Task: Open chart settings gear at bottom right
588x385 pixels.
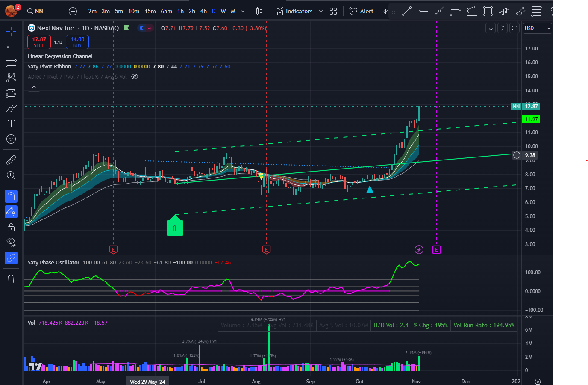Action: 538,382
